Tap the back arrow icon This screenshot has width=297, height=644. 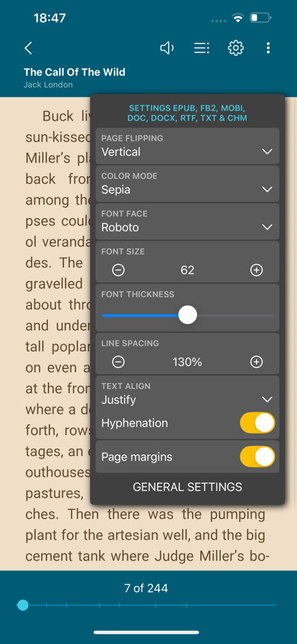point(28,48)
